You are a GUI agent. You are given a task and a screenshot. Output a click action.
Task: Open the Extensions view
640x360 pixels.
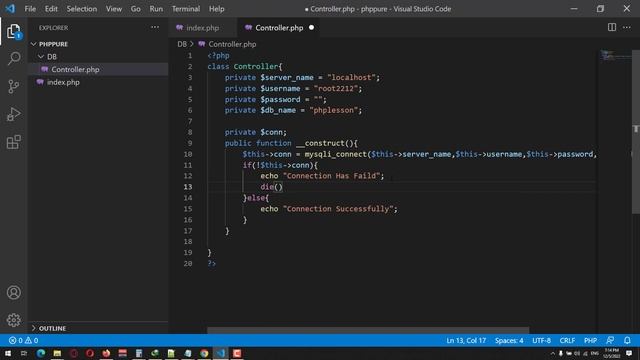click(13, 142)
